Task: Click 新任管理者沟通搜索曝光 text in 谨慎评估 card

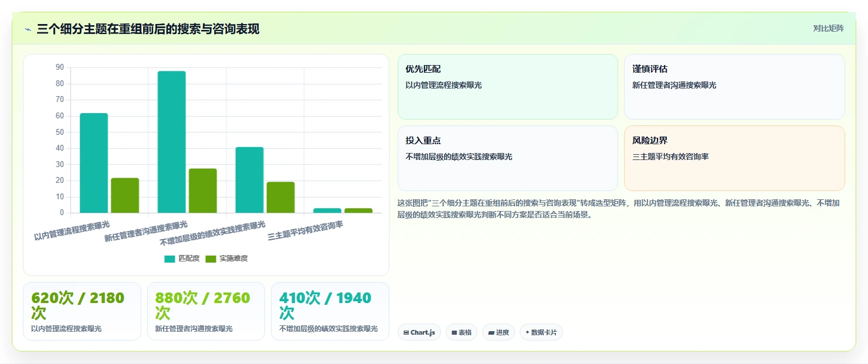Action: [x=674, y=85]
